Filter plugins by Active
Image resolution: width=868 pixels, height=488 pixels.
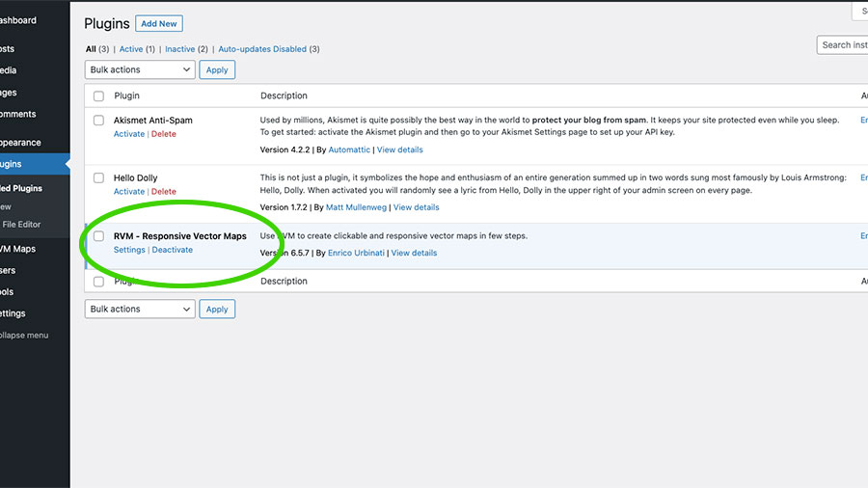click(131, 49)
